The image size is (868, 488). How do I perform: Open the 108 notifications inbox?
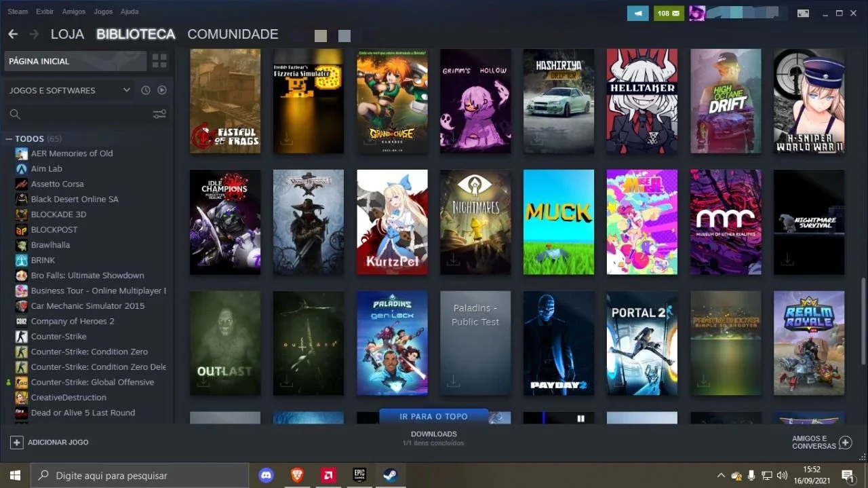(x=669, y=13)
